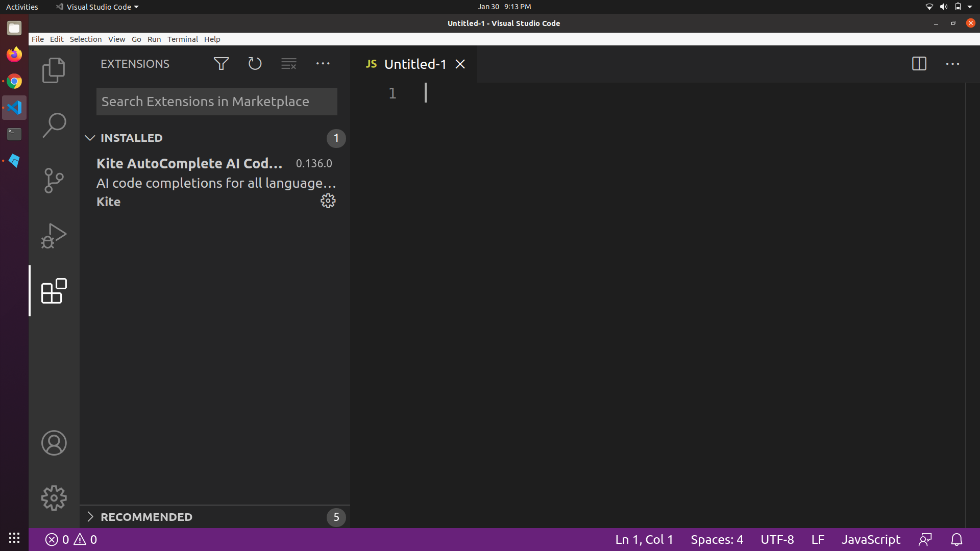
Task: Open the Source Control view
Action: click(54, 181)
